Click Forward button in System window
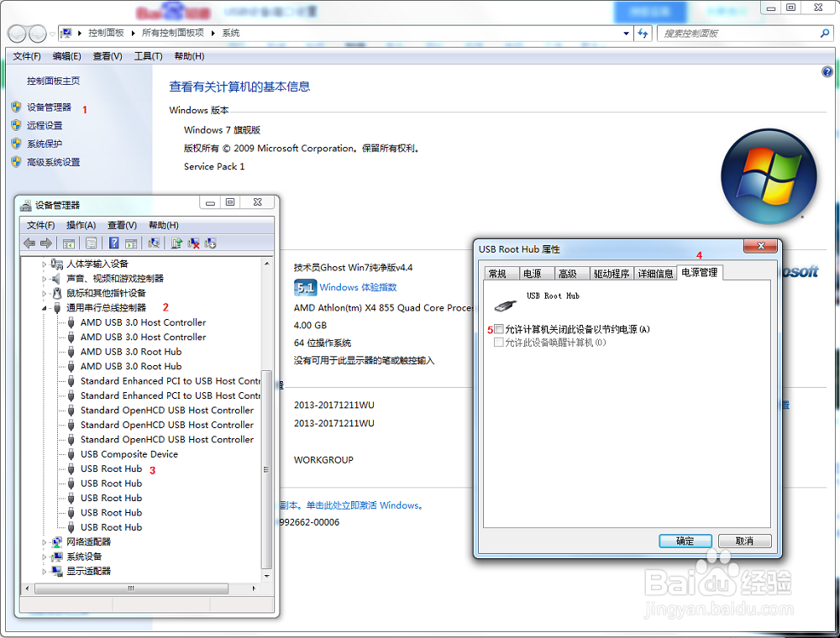 click(x=38, y=34)
